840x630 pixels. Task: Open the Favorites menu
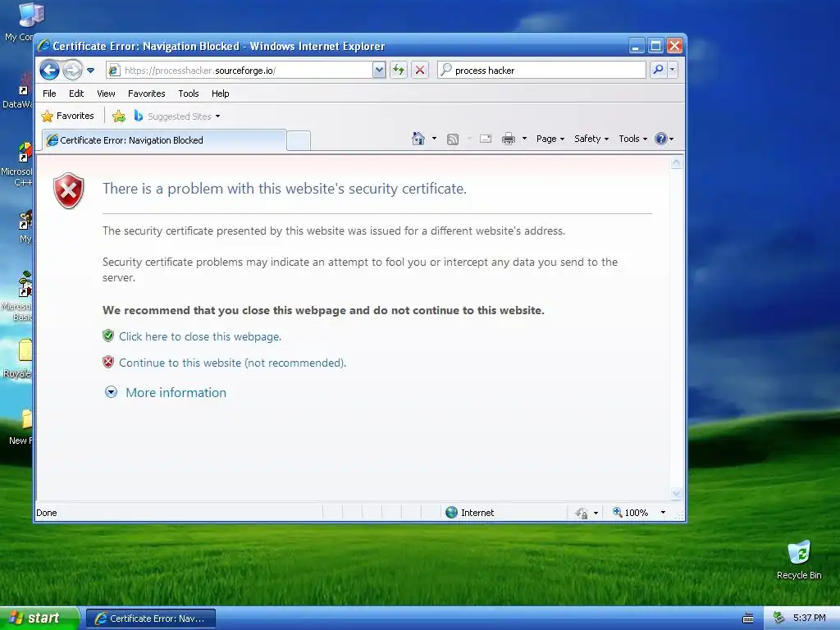tap(146, 94)
